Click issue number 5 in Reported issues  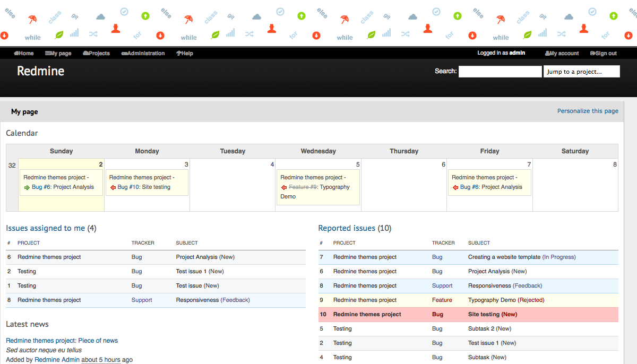(x=322, y=328)
